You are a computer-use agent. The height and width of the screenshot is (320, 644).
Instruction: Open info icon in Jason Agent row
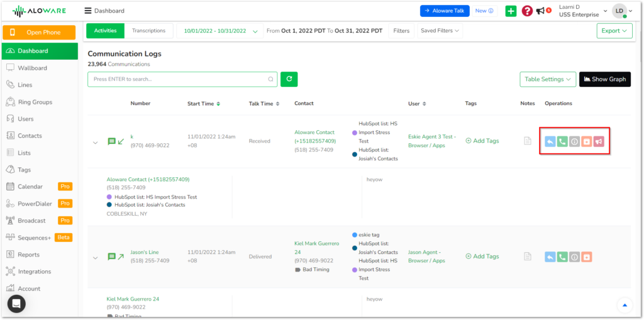[x=575, y=257]
